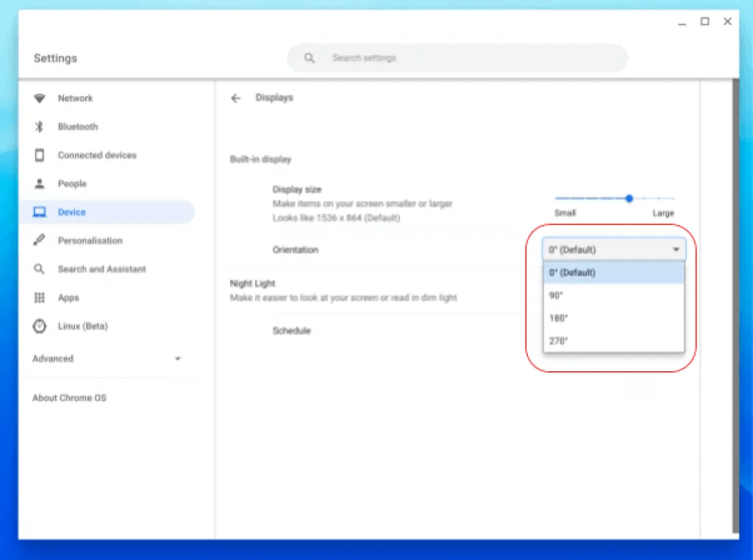Viewport: 753px width, 560px height.
Task: Select the Network sidebar icon
Action: point(40,98)
